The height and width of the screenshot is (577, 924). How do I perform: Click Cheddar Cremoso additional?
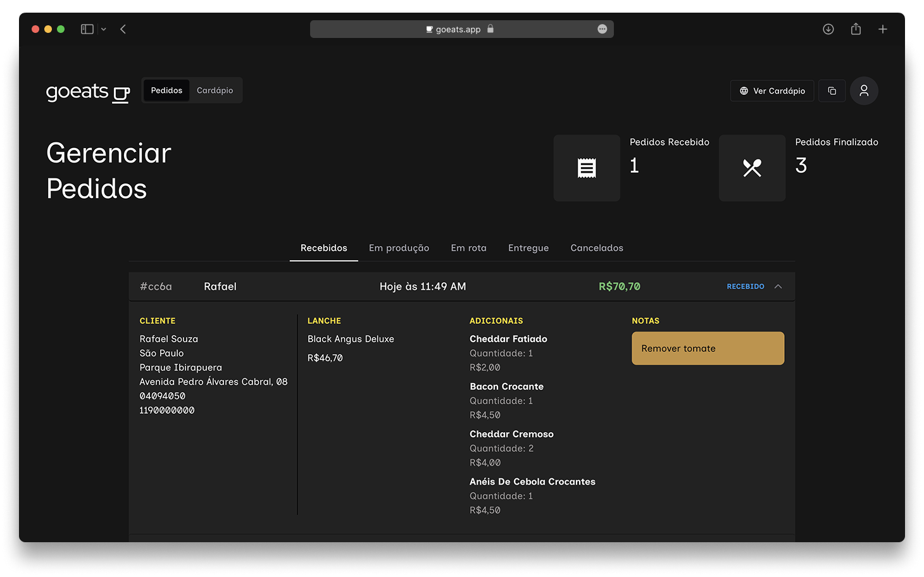(511, 434)
